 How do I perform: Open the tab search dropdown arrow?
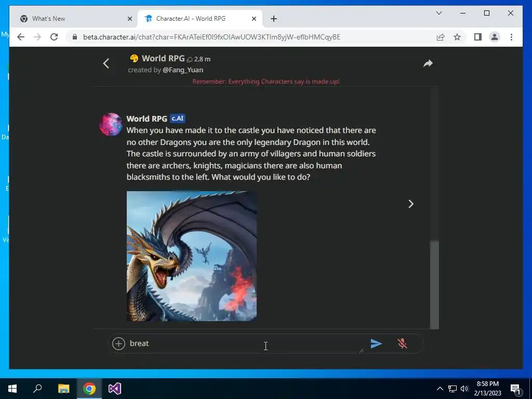click(438, 13)
